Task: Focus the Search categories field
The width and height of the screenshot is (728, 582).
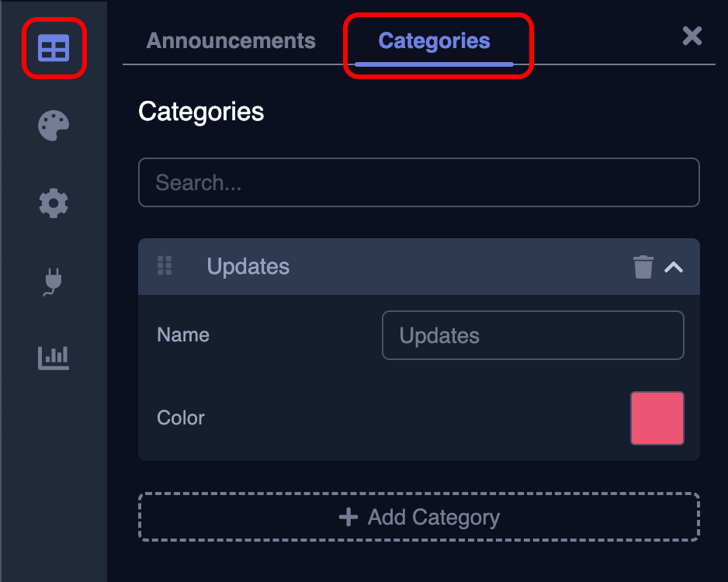Action: coord(419,182)
